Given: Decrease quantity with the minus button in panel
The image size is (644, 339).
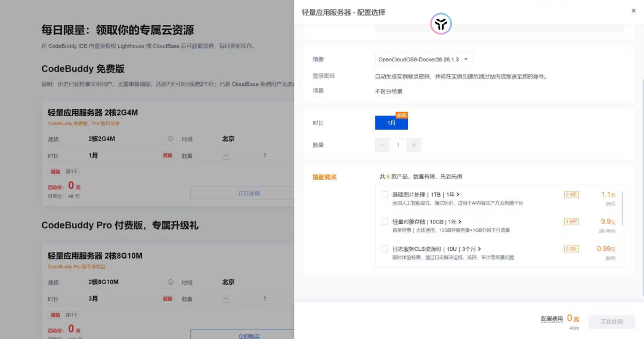Looking at the screenshot, I should (382, 145).
